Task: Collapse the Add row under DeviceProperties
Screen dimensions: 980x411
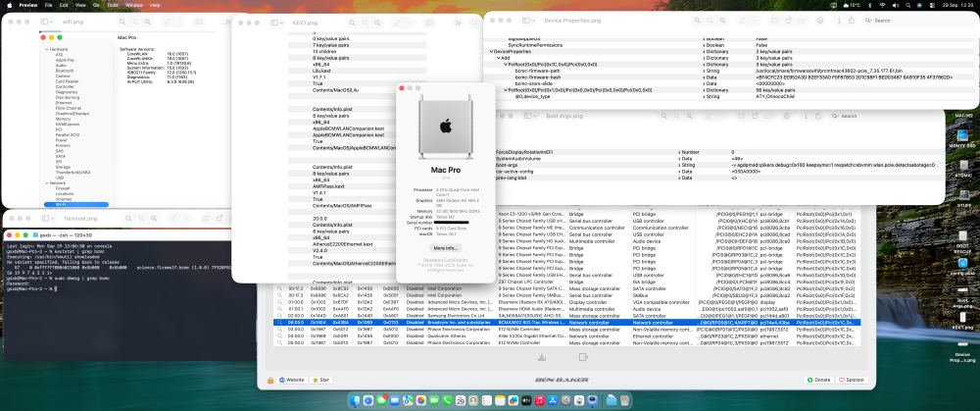Action: point(499,58)
